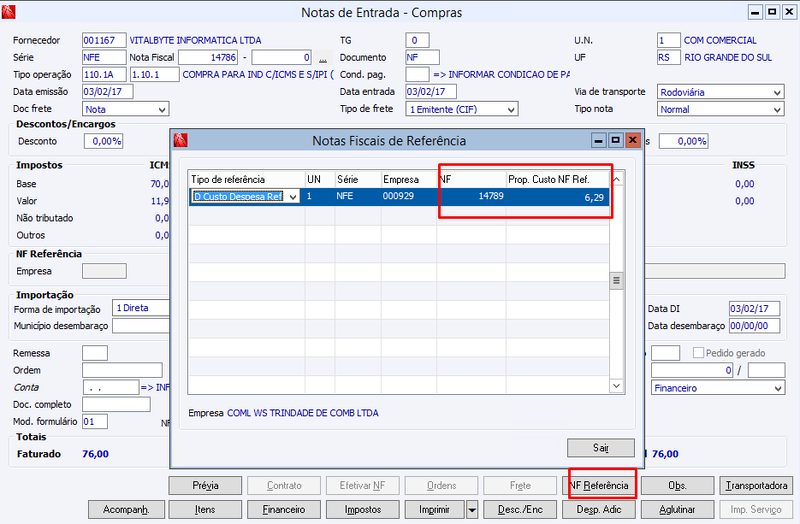Click the Sair button
This screenshot has height=524, width=800.
coord(601,448)
